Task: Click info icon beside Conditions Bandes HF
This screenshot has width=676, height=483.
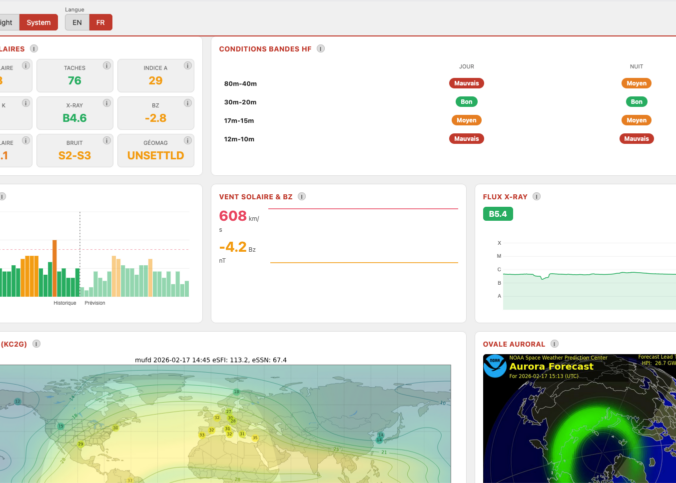Action: coord(321,48)
